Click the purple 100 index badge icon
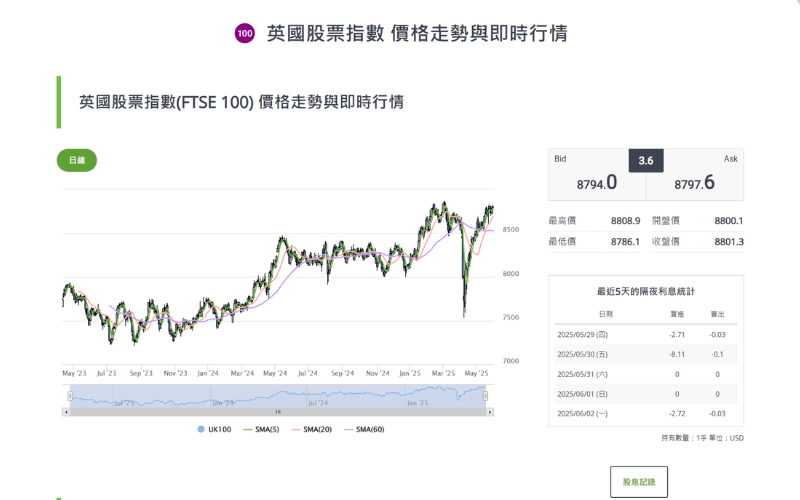800x500 pixels. (244, 34)
